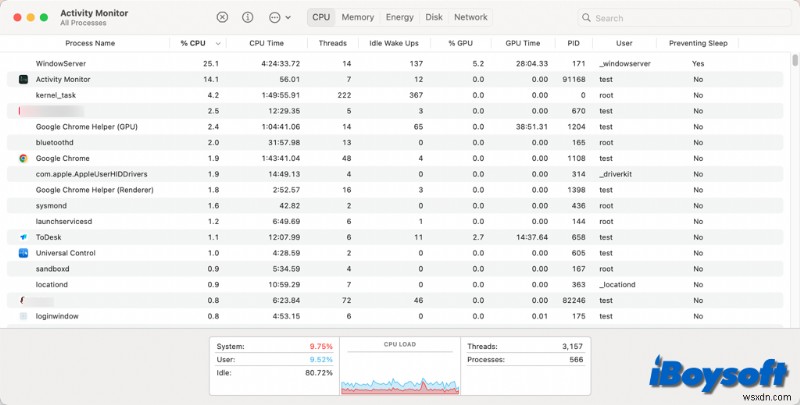Screen dimensions: 800x405
Task: Click the Activity Monitor window title
Action: point(94,13)
